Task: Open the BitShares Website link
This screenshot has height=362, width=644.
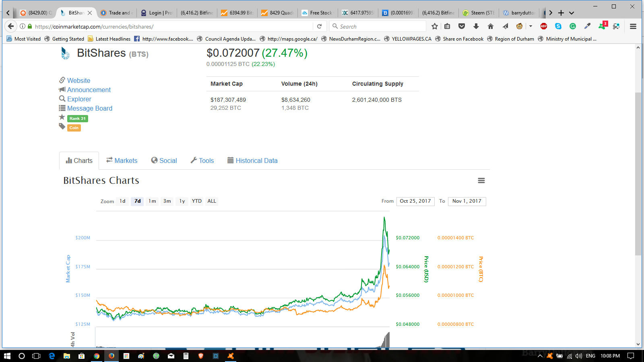Action: (78, 80)
